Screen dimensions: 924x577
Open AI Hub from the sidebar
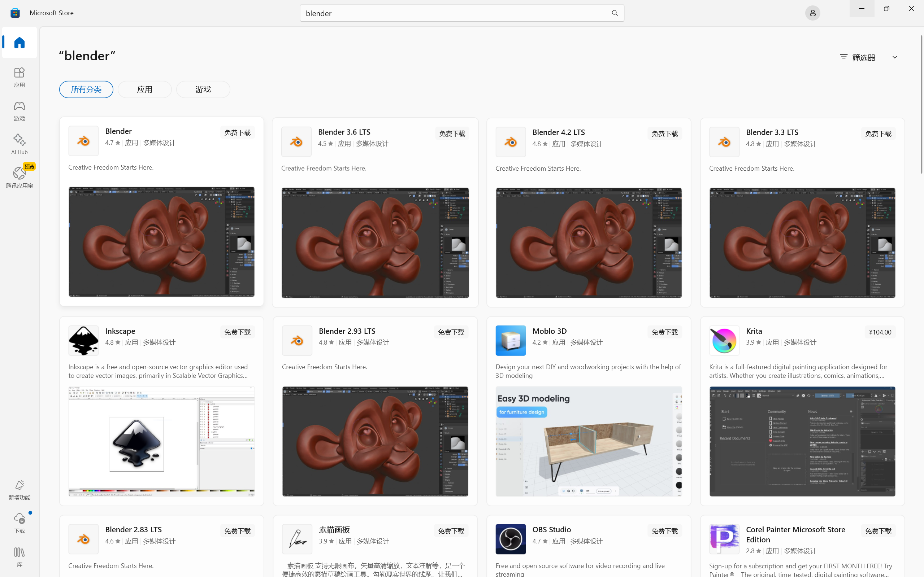(19, 144)
